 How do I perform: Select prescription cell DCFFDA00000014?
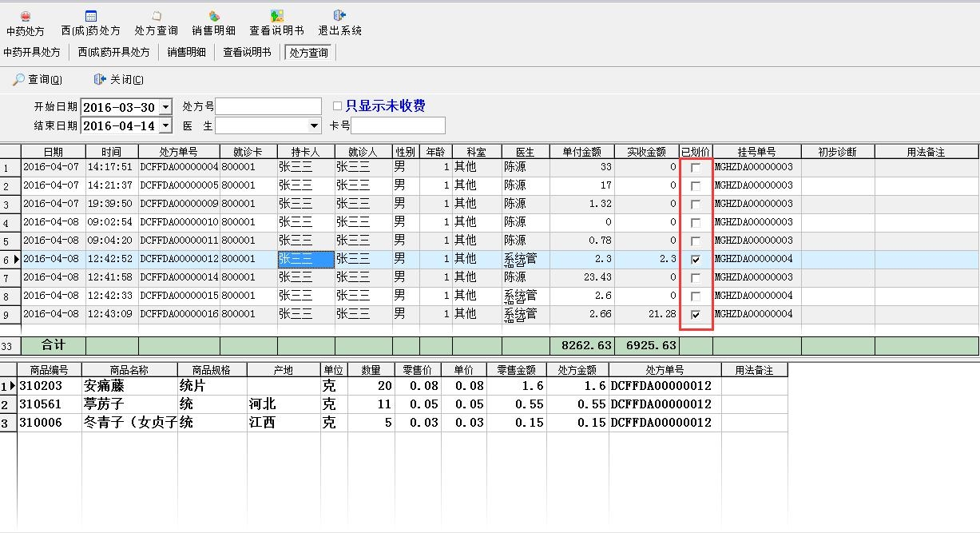(179, 278)
